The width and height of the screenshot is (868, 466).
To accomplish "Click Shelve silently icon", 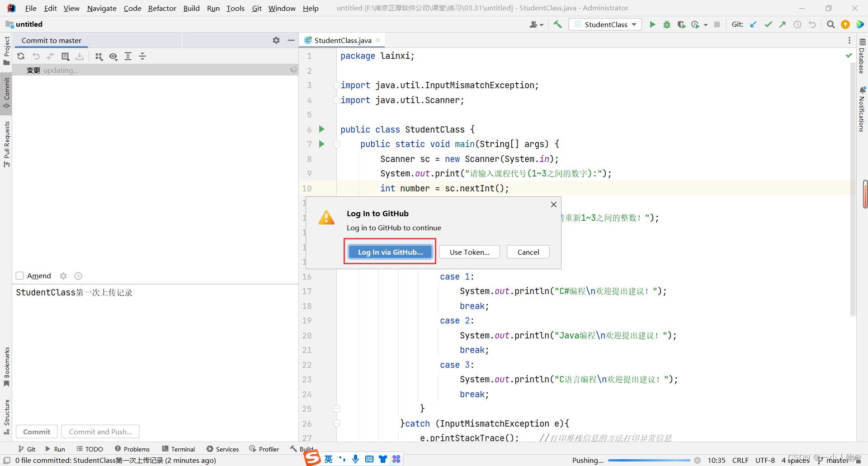I will (x=80, y=56).
